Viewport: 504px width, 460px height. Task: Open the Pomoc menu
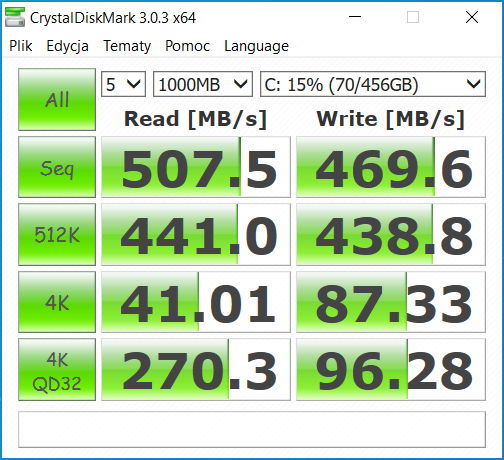(x=187, y=46)
